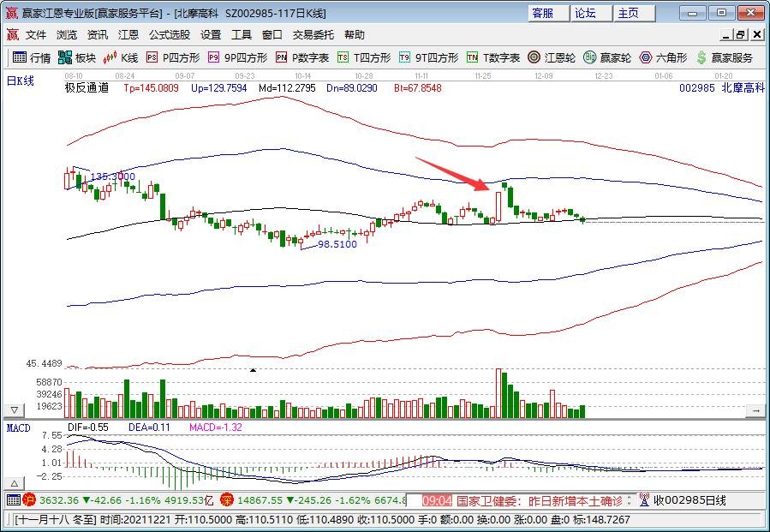The image size is (770, 532).
Task: Open the 浏览 menu
Action: [x=67, y=35]
